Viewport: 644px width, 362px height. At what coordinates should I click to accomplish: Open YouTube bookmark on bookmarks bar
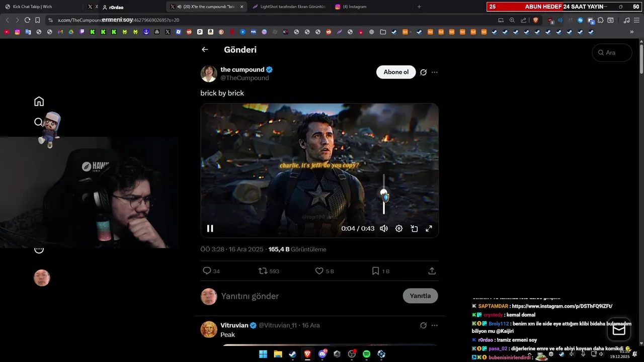coord(7,32)
